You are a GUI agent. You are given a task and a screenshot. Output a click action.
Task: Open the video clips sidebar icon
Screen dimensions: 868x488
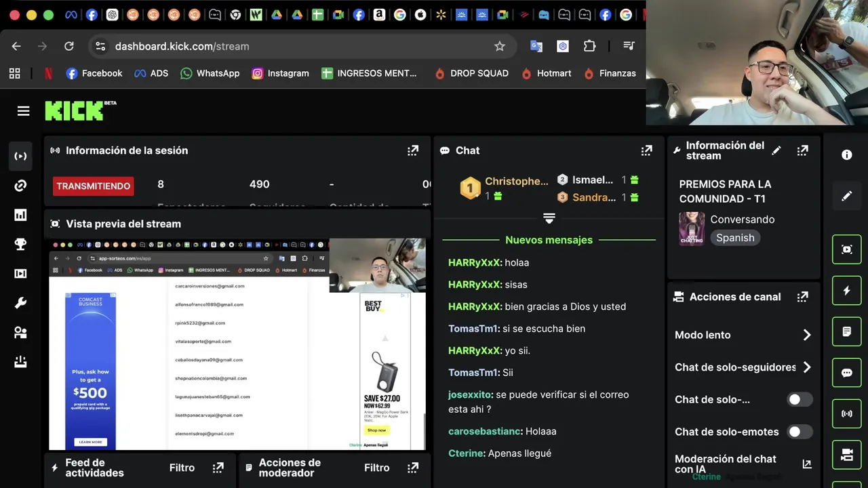click(21, 274)
